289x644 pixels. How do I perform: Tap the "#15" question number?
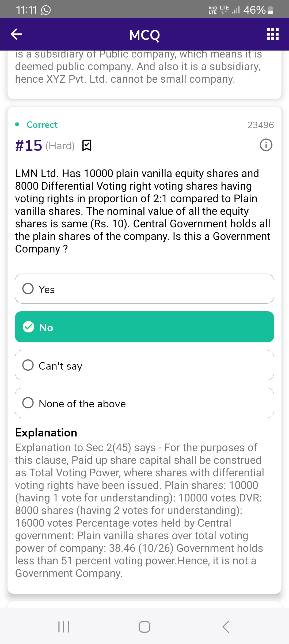pos(29,145)
